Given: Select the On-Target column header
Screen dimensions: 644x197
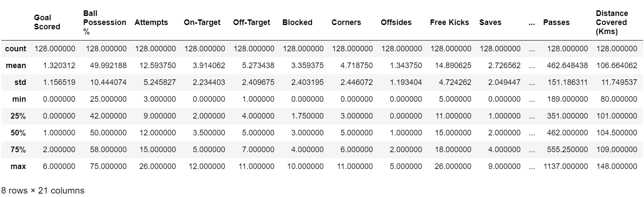Looking at the screenshot, I should click(x=202, y=22).
